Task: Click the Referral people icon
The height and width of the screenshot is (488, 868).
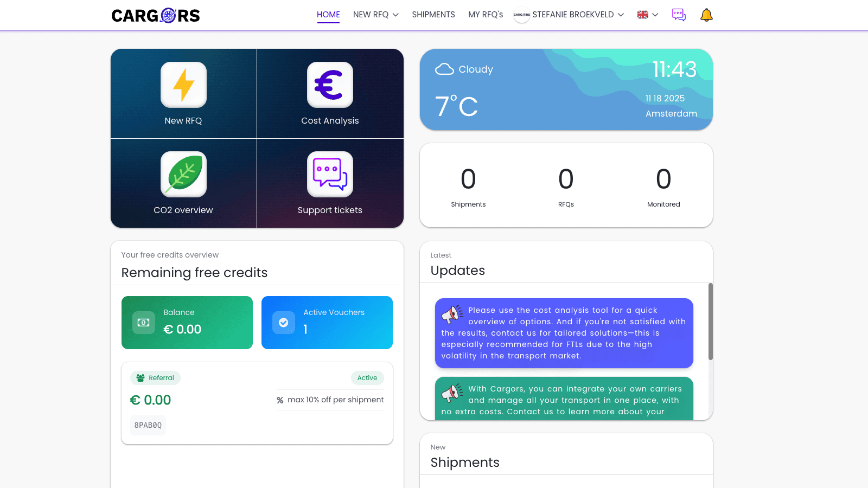Action: coord(141,378)
